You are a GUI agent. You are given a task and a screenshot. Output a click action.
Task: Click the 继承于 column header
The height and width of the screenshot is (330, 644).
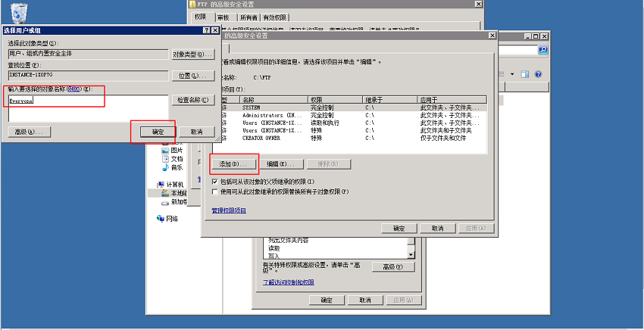tap(389, 100)
